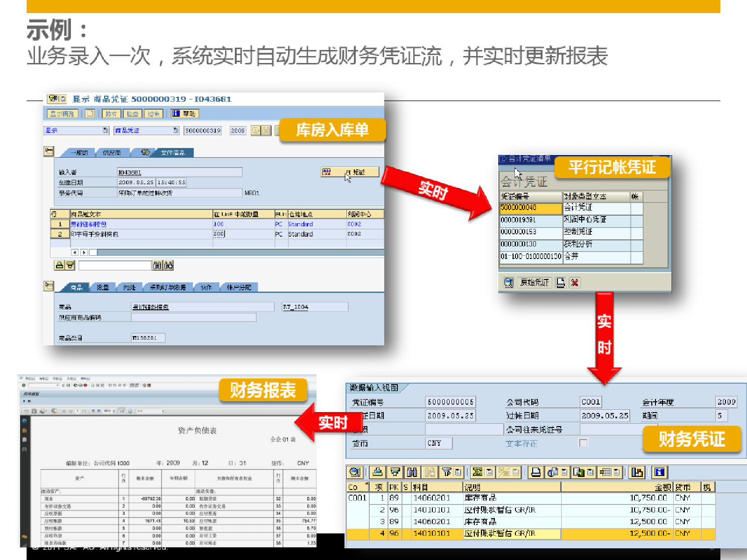Open the layout options dropdown arrow

[x=617, y=472]
